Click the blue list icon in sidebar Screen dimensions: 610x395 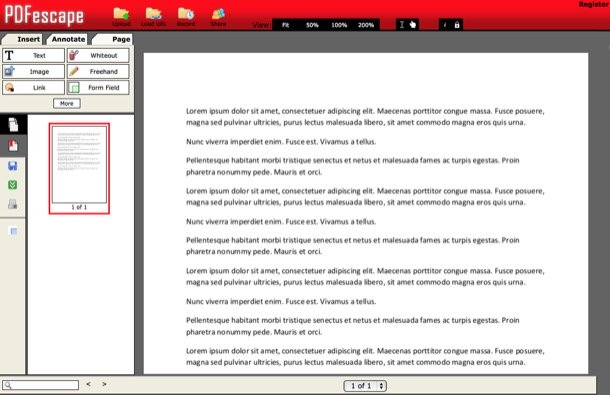pos(13,231)
